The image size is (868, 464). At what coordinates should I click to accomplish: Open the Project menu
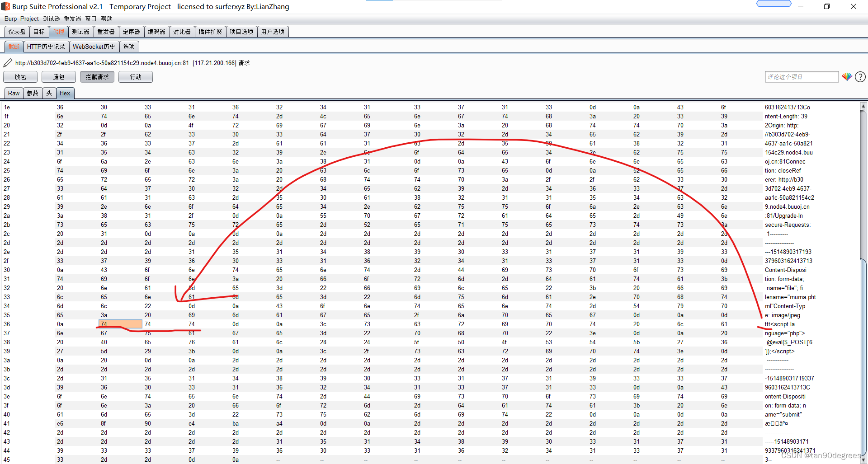[x=29, y=19]
